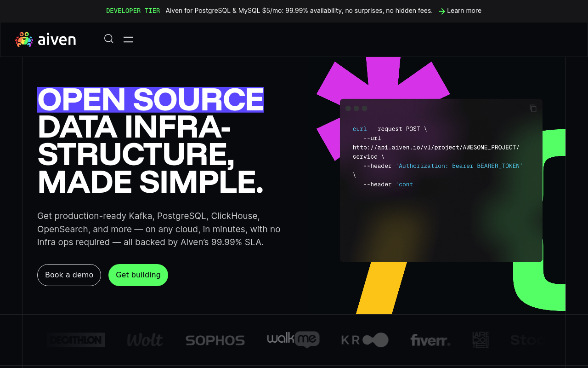Click the Get building button

(138, 275)
